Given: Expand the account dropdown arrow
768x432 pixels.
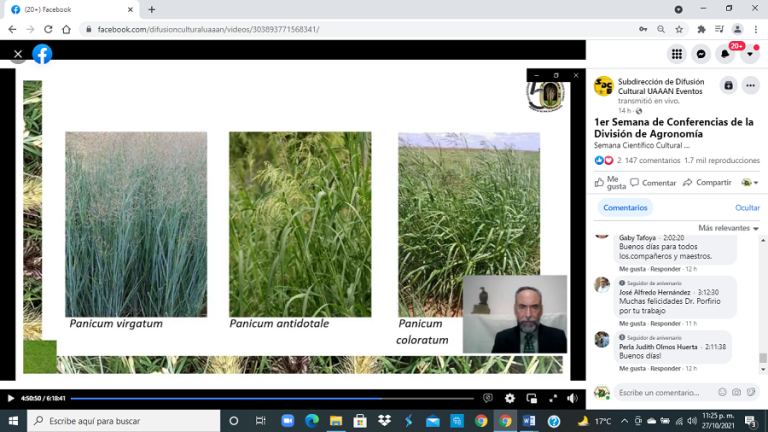Looking at the screenshot, I should 750,54.
